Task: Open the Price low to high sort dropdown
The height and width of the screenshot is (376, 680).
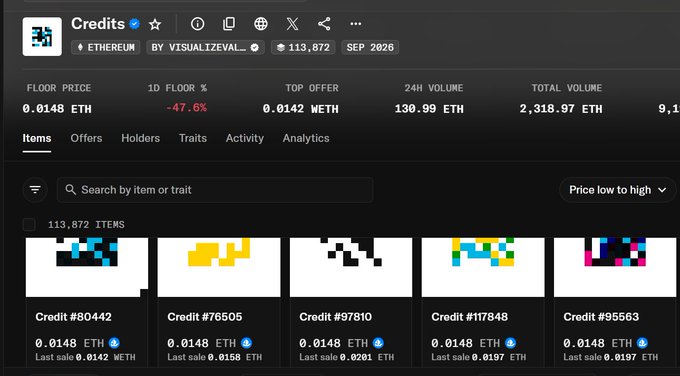Action: pyautogui.click(x=618, y=190)
